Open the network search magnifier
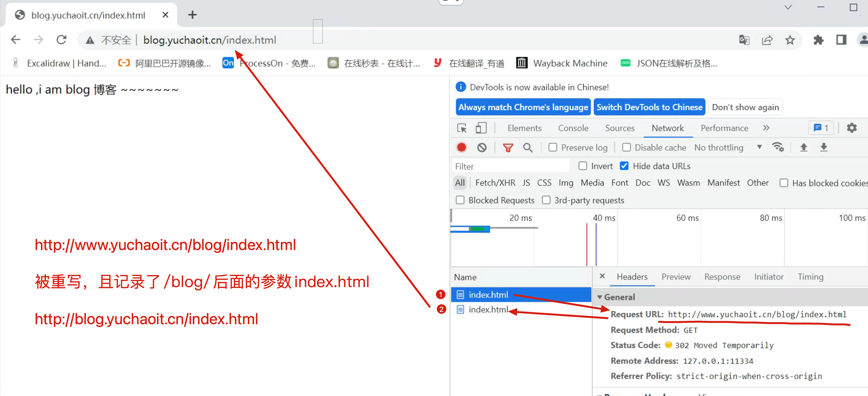Image resolution: width=868 pixels, height=396 pixels. [528, 147]
